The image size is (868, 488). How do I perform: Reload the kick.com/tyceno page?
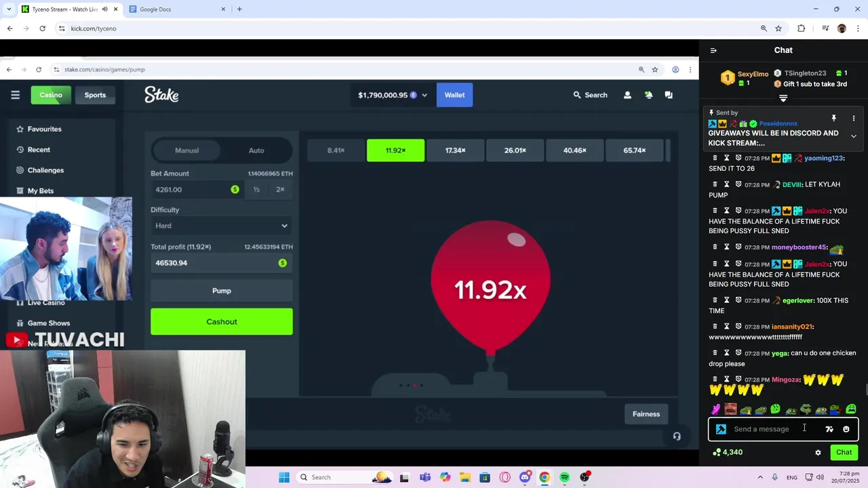(42, 28)
